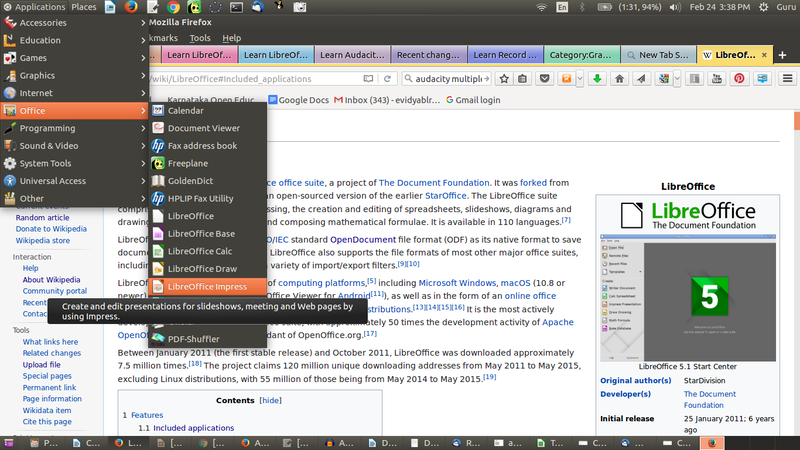Viewport: 800px width, 450px height.
Task: Expand the Internet category
Action: click(74, 93)
